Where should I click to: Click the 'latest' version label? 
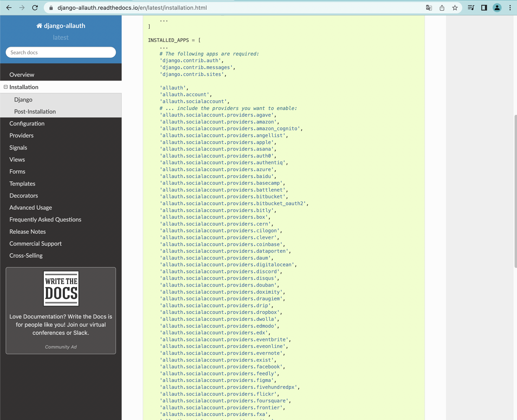(61, 37)
